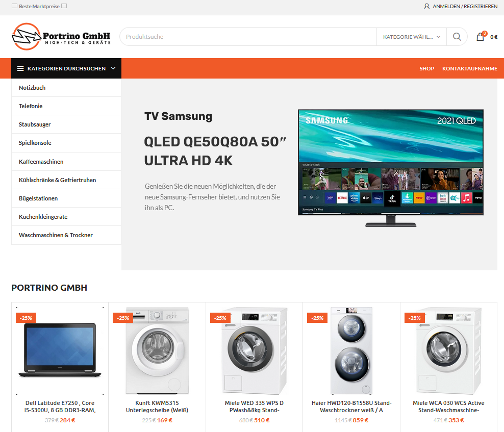Viewport: 504px width, 432px height.
Task: Open Kontaktaufnahme menu item
Action: pos(470,68)
